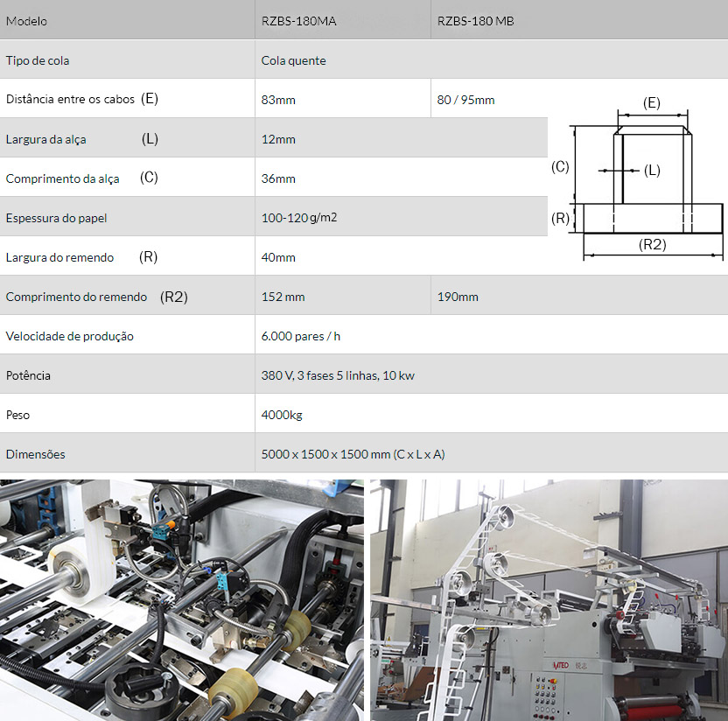
Task: Select the '36mm' value
Action: (x=278, y=178)
